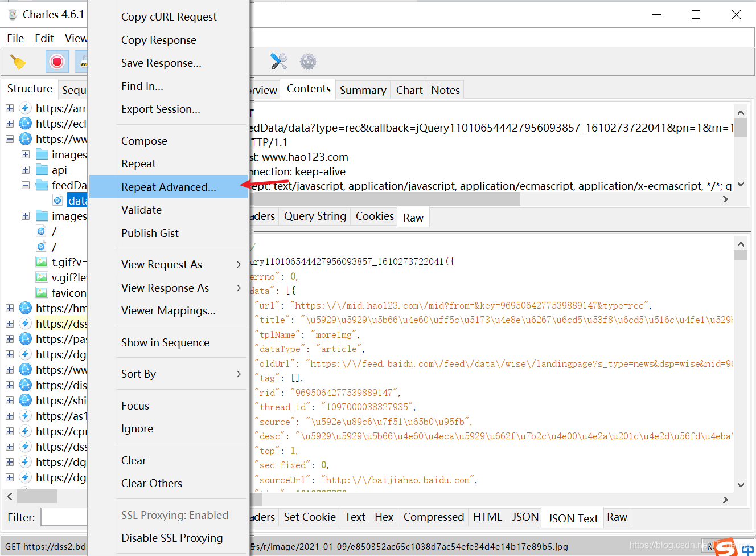The image size is (756, 556).
Task: Click the globe icon for https://shi host
Action: [25, 400]
